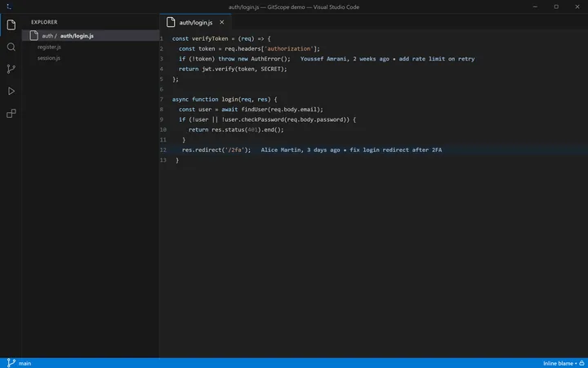Click the window title text
This screenshot has width=588, height=368.
pos(294,7)
